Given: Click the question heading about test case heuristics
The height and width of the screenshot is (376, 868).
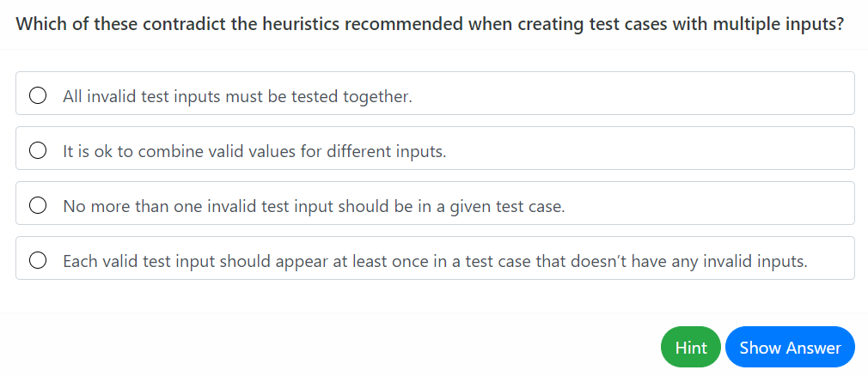Looking at the screenshot, I should click(430, 23).
